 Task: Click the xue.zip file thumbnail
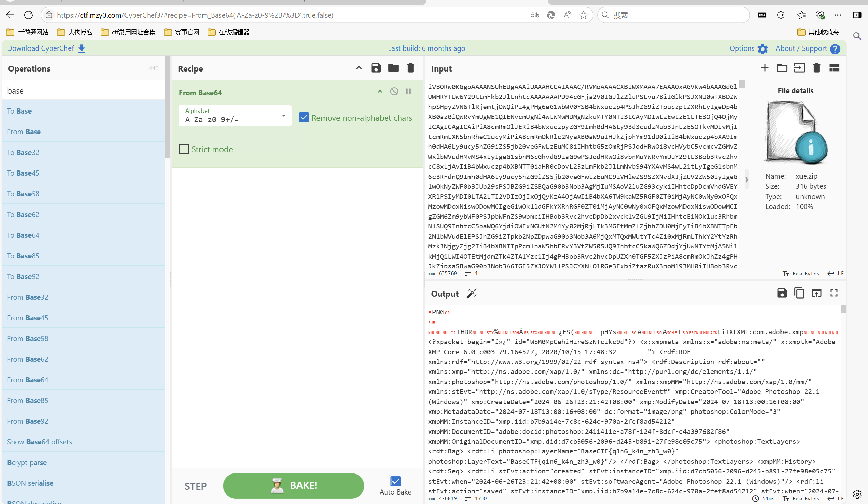[x=795, y=132]
